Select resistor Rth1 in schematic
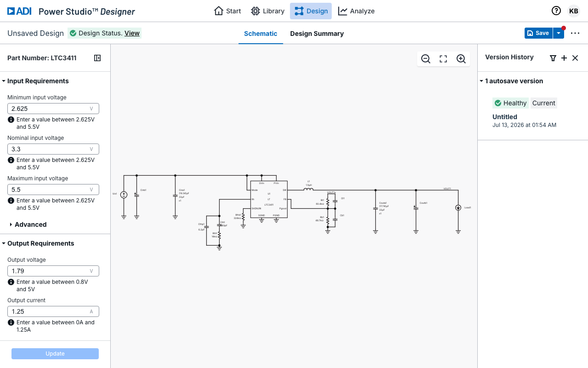 click(219, 235)
